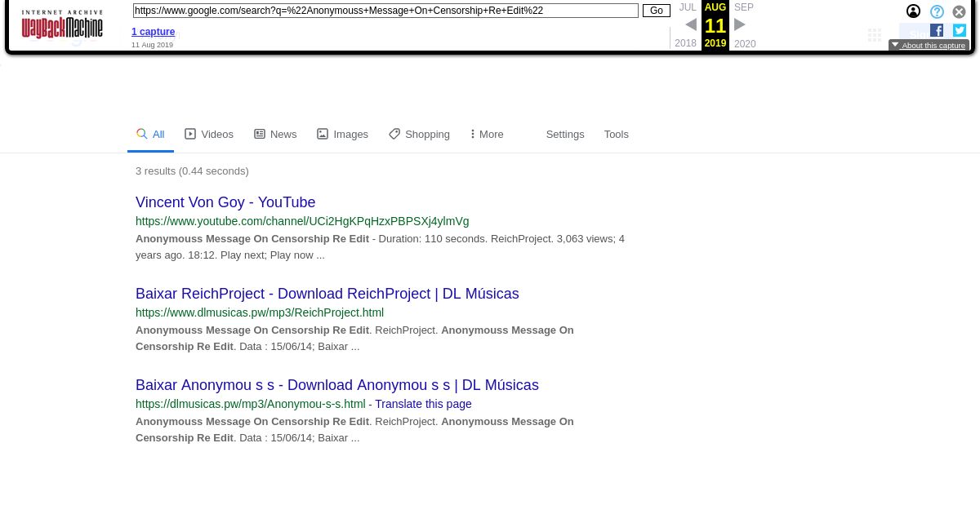This screenshot has width=980, height=514.
Task: Click the dlmusicas.pw Anonymou-s-s URL
Action: coord(251,404)
